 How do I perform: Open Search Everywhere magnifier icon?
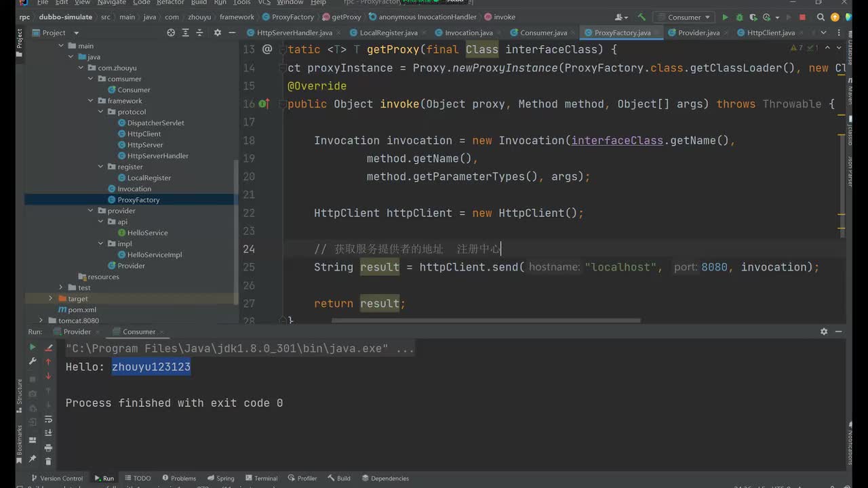coord(821,18)
